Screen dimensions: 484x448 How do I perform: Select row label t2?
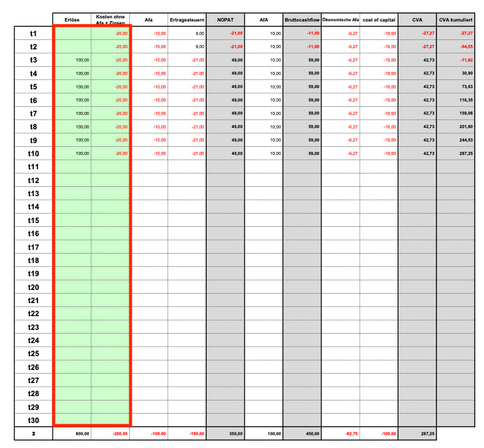pyautogui.click(x=33, y=47)
